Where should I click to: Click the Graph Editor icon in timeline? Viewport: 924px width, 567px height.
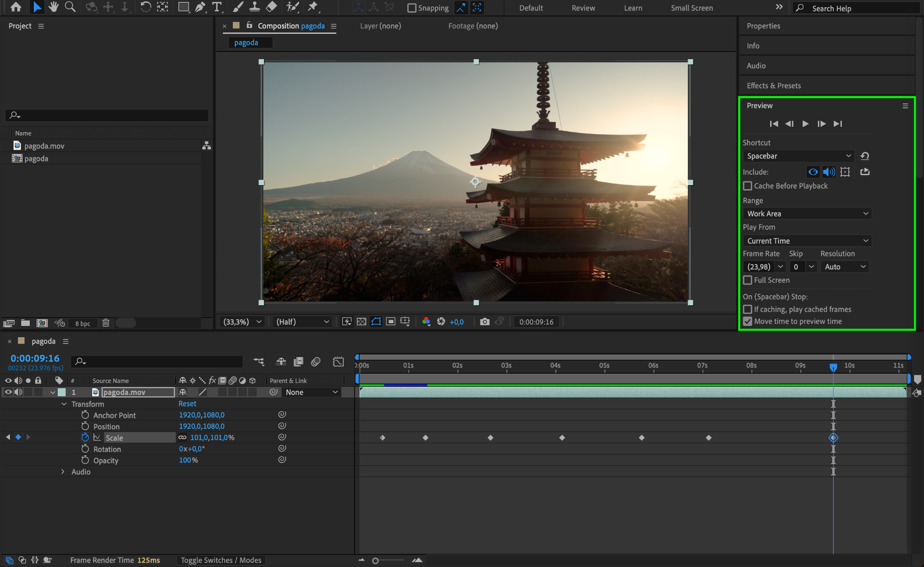coord(338,362)
